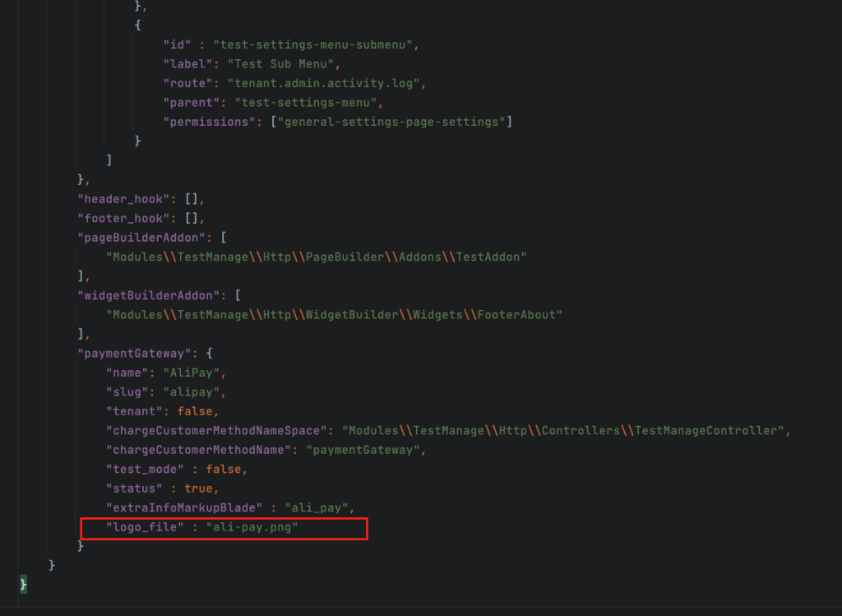Select the TestManageController namespace string
Viewport: 842px width, 616px height.
click(x=562, y=431)
